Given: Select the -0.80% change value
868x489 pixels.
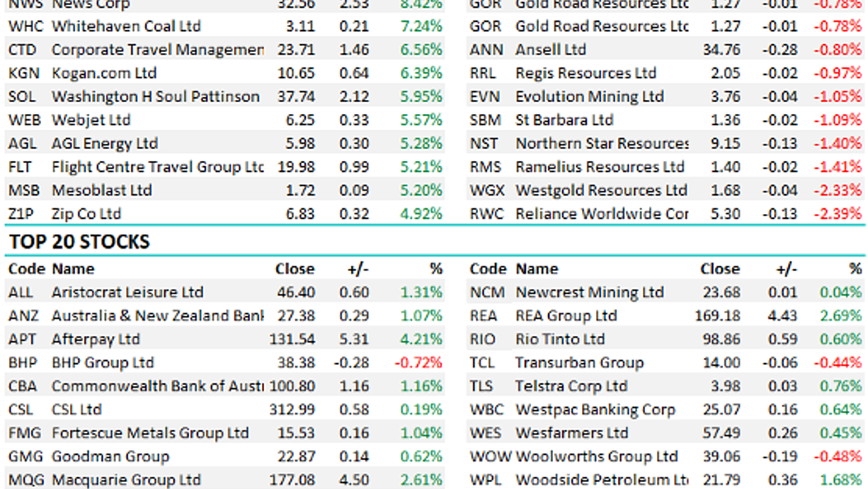Looking at the screenshot, I should coord(838,50).
